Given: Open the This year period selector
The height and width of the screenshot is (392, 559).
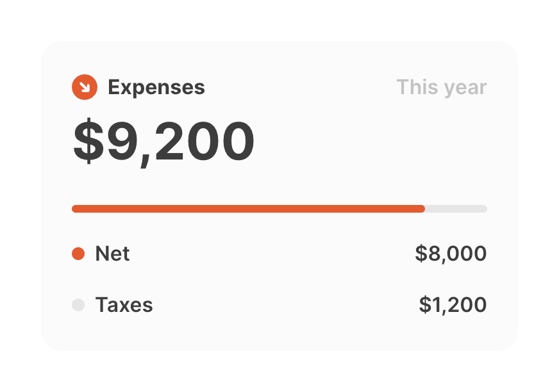Looking at the screenshot, I should (x=441, y=87).
